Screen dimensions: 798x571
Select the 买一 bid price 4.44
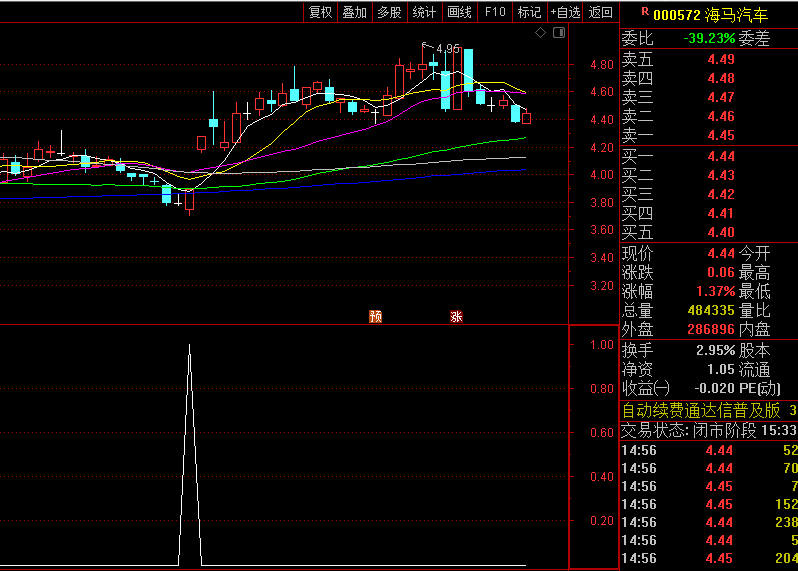pyautogui.click(x=720, y=156)
